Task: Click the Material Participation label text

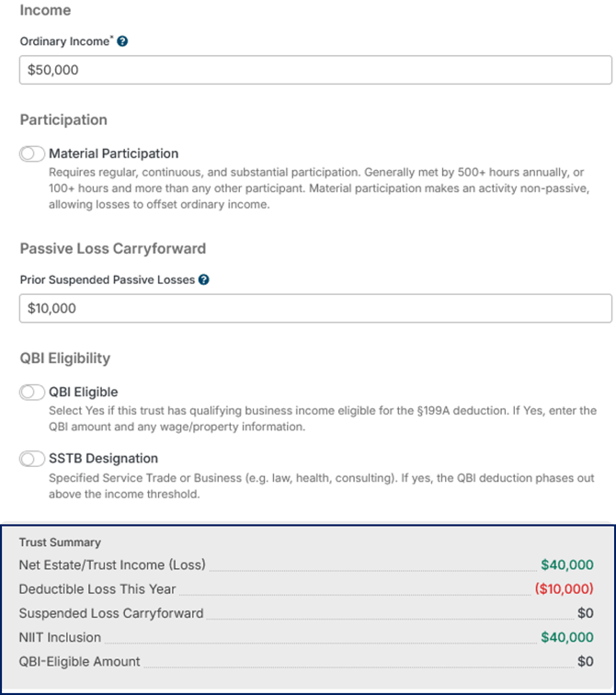Action: click(x=113, y=154)
